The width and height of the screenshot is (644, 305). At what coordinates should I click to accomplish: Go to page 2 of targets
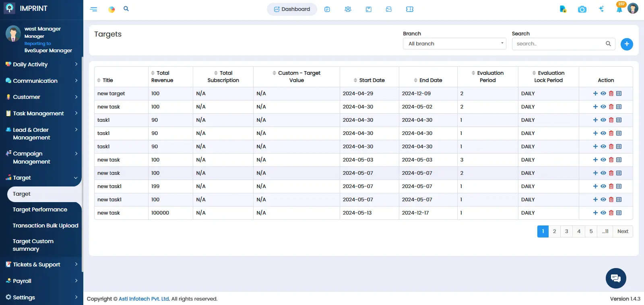click(554, 231)
